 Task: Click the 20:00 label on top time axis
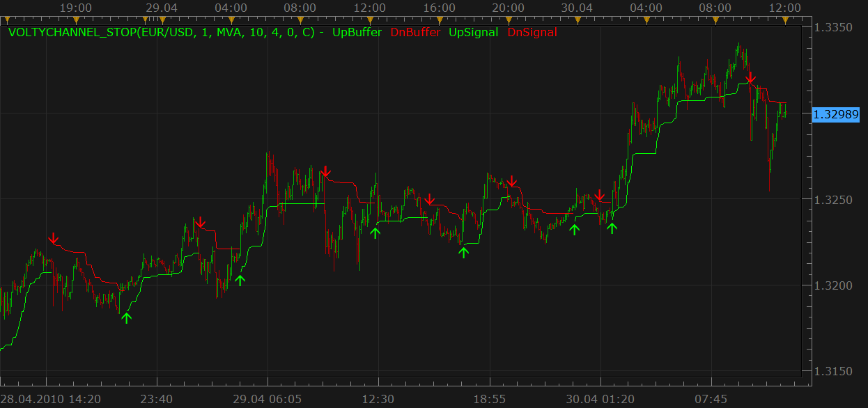click(509, 8)
